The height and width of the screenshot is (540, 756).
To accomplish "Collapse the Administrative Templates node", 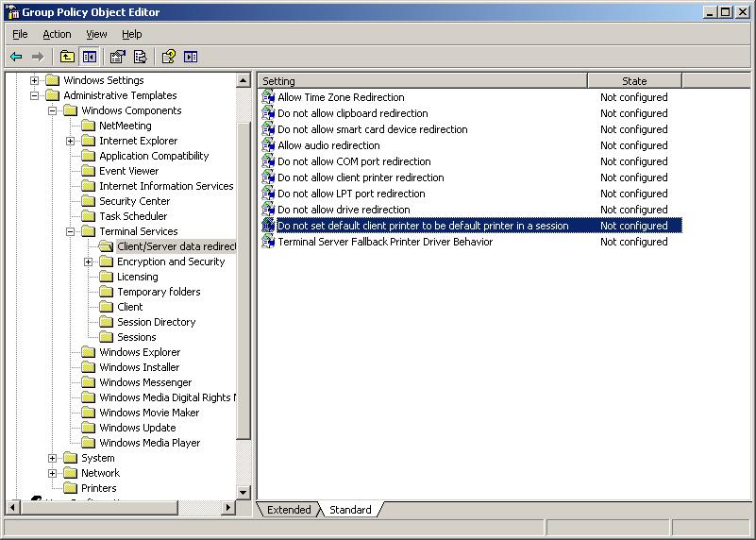I will [34, 95].
